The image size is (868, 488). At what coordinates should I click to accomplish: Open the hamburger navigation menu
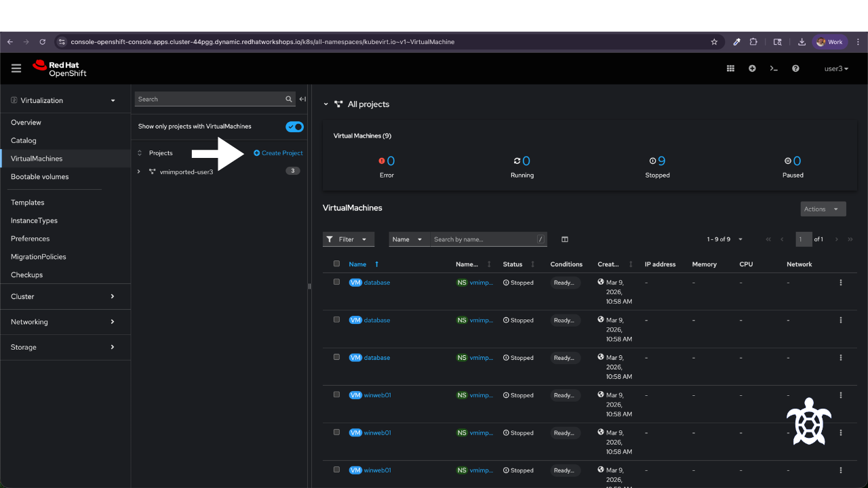point(16,68)
